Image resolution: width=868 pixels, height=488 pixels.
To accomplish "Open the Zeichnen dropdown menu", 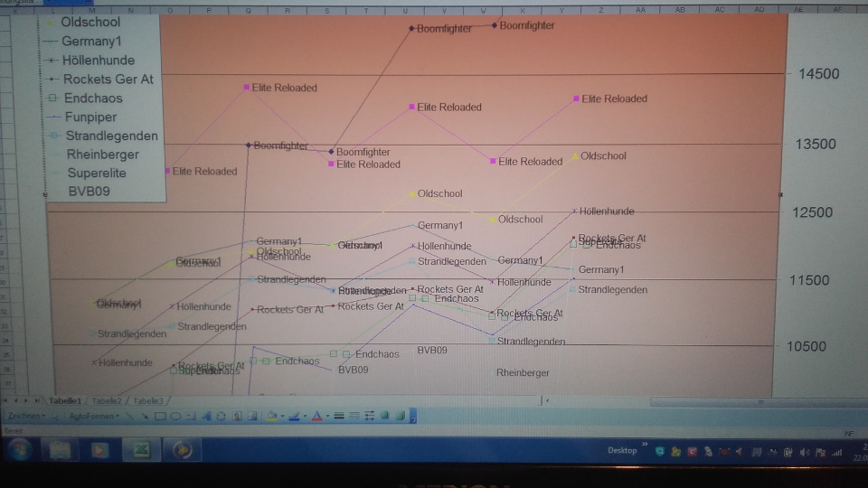I will click(x=25, y=417).
